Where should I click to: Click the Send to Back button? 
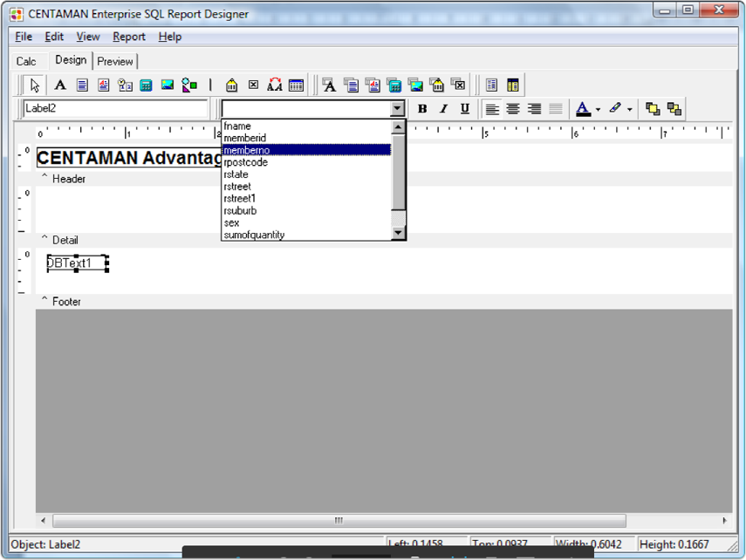pos(674,108)
